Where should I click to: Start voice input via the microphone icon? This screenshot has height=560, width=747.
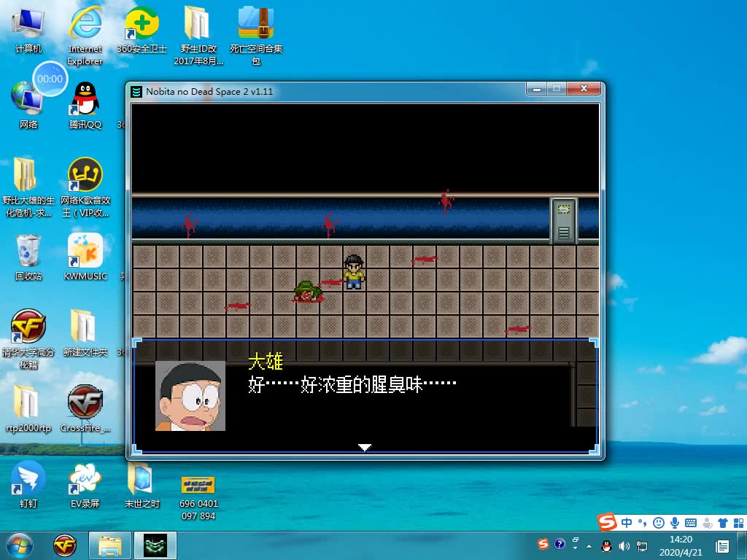pyautogui.click(x=675, y=523)
